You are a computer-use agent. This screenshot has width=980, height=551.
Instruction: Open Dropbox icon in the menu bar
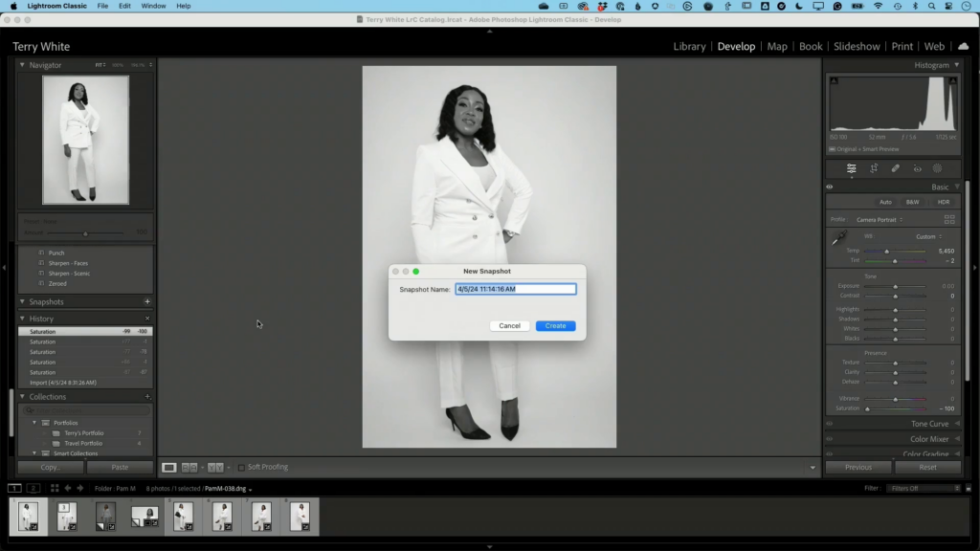(603, 7)
